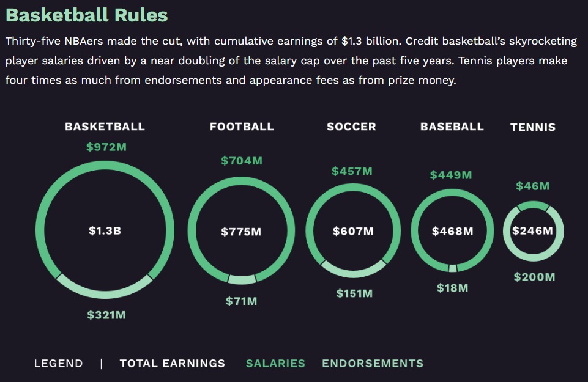588x382 pixels.
Task: Click Tennis's $200M endorsements figure
Action: click(x=534, y=277)
